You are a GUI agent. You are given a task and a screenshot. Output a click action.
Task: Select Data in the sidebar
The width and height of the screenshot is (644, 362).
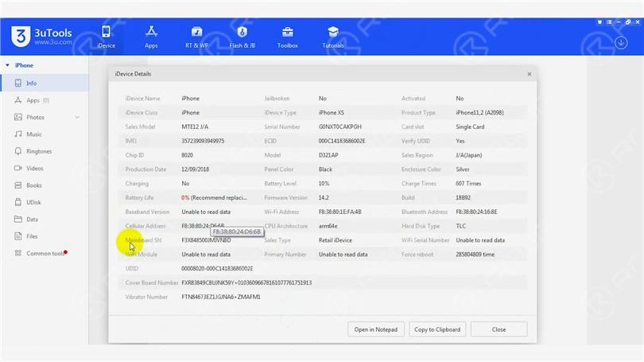coord(45,219)
